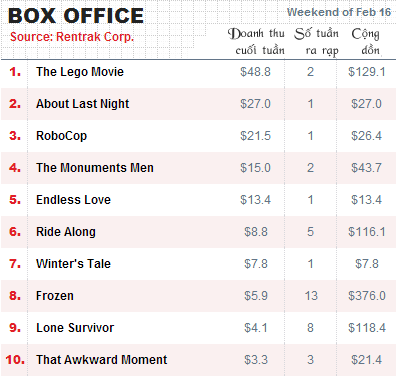The image size is (396, 376).
Task: Select The Monuments Men title
Action: [x=95, y=168]
